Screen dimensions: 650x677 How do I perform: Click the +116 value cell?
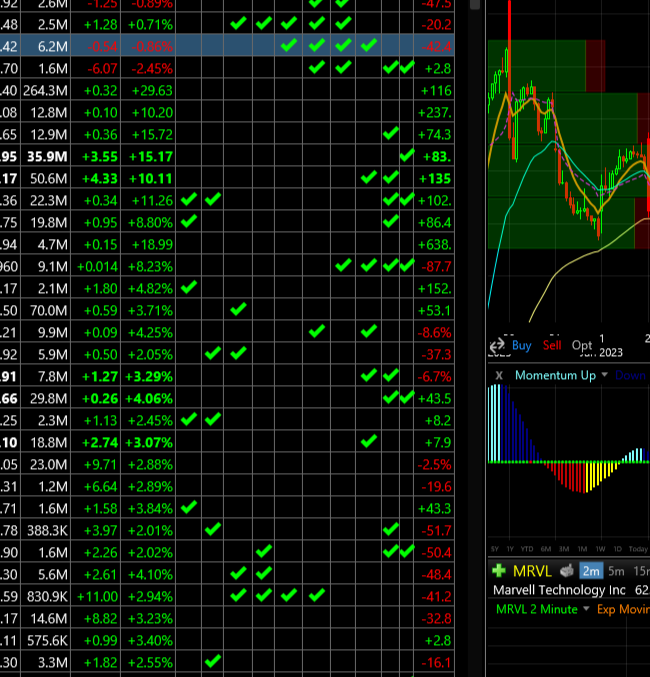coord(436,90)
